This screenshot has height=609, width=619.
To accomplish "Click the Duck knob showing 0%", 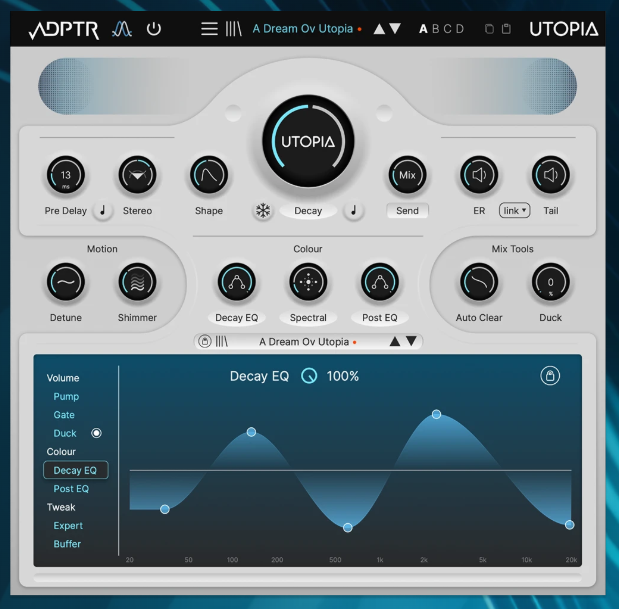I will tap(551, 282).
